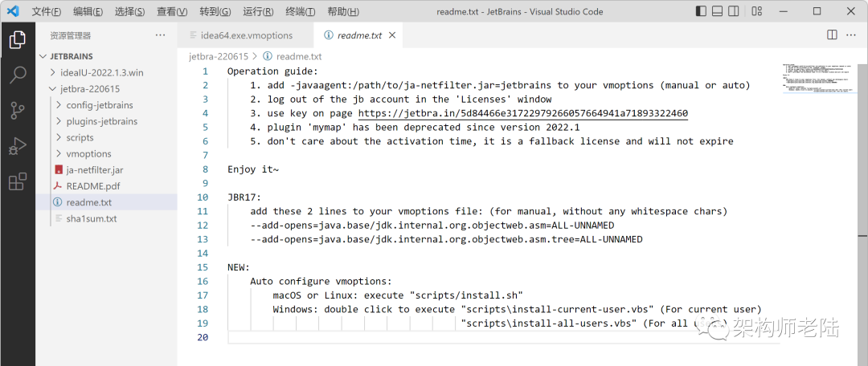
Task: Click the info icon on readme.txt tab
Action: click(328, 35)
